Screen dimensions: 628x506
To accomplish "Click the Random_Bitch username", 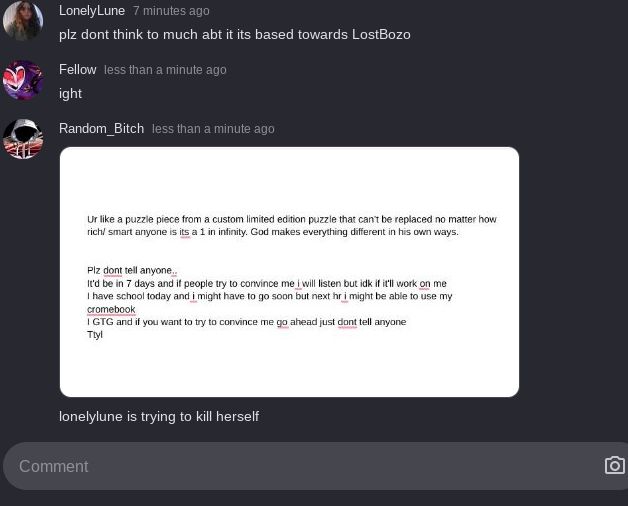I will [x=101, y=129].
